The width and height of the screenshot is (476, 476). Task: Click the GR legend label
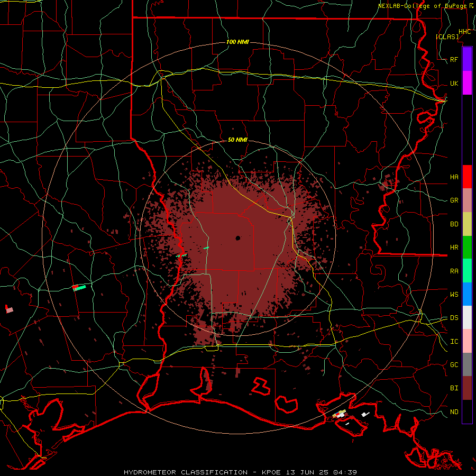(454, 200)
